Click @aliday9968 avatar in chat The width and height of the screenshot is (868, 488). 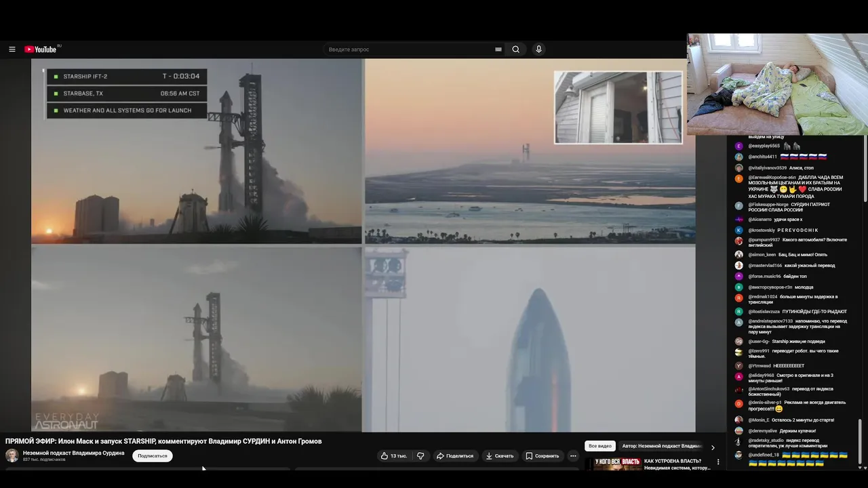tap(739, 376)
